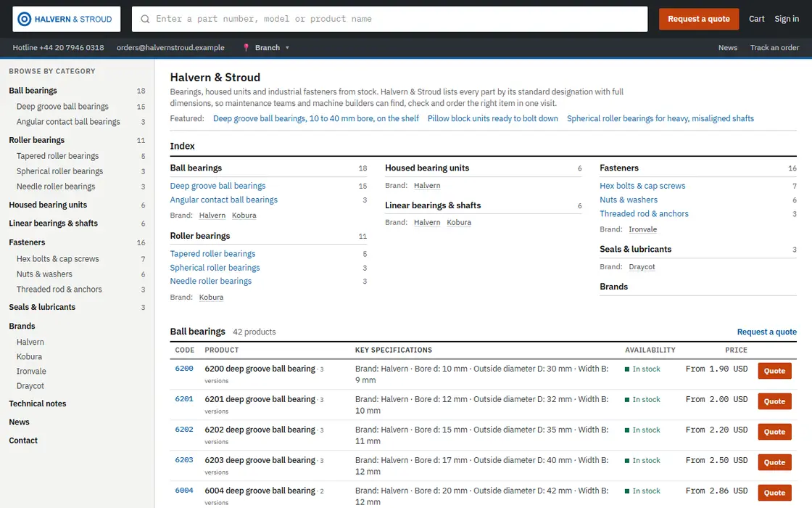
Task: Click Quote button for 6201 bearing
Action: pyautogui.click(x=775, y=401)
